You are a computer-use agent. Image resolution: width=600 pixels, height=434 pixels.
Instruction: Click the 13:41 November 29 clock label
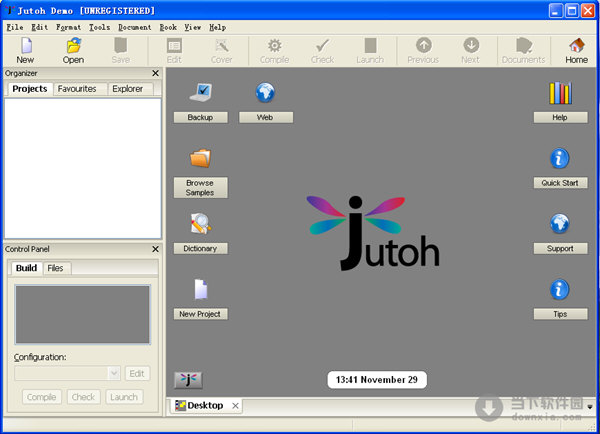[377, 380]
